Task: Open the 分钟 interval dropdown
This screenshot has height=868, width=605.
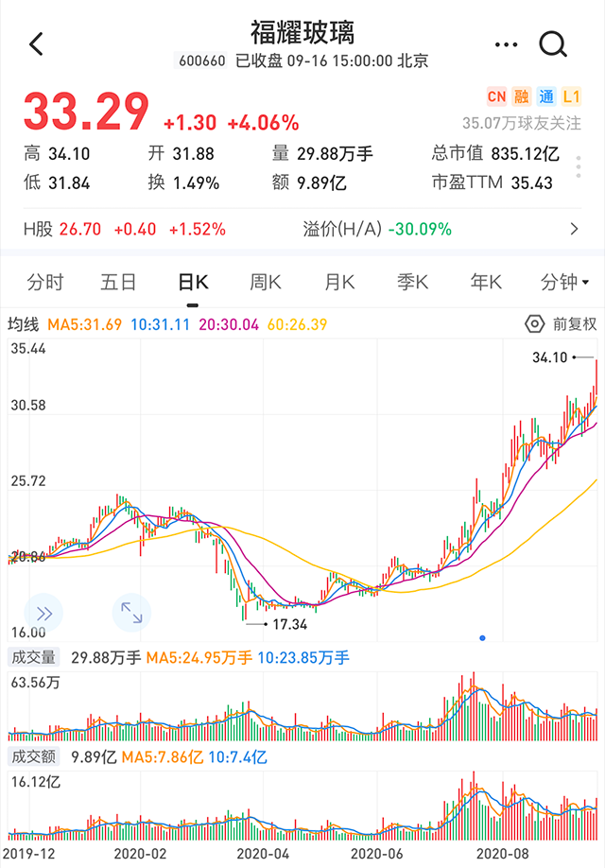Action: (564, 283)
